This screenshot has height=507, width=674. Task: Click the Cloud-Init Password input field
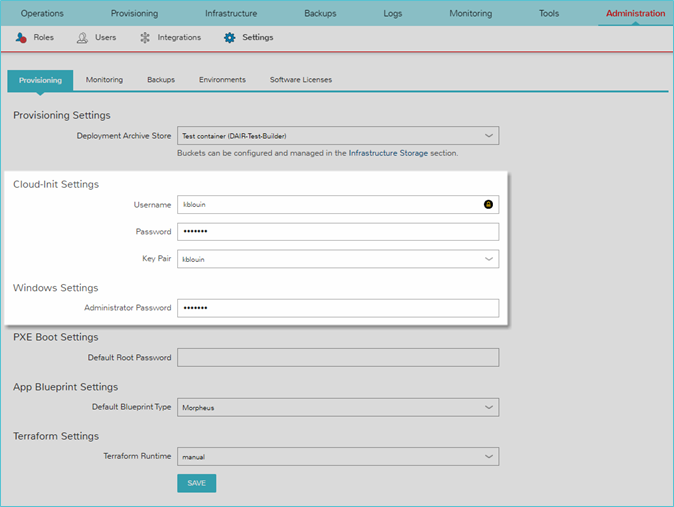click(337, 232)
